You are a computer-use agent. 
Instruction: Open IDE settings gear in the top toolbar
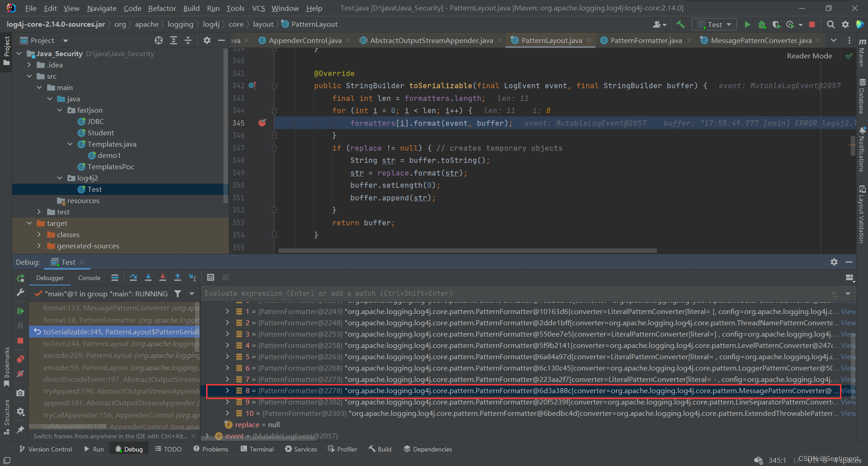point(845,24)
